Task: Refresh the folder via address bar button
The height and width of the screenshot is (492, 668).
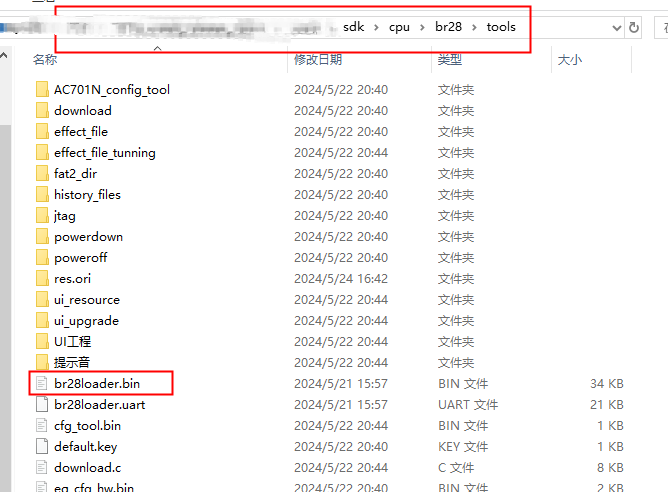Action: [633, 28]
